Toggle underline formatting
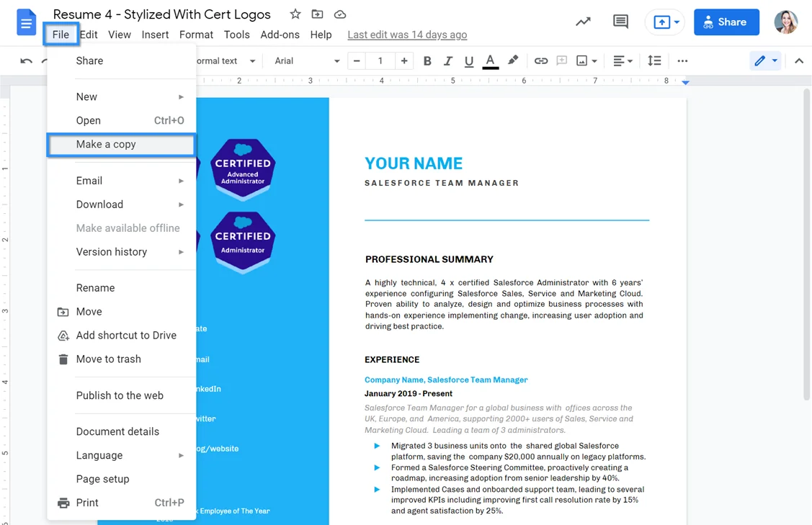This screenshot has height=525, width=812. (468, 62)
